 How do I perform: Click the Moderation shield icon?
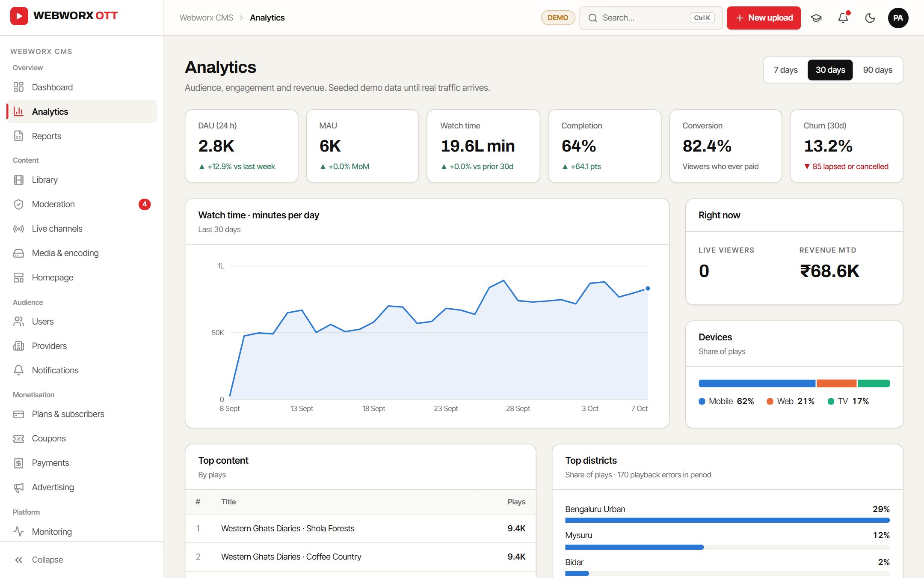[18, 204]
